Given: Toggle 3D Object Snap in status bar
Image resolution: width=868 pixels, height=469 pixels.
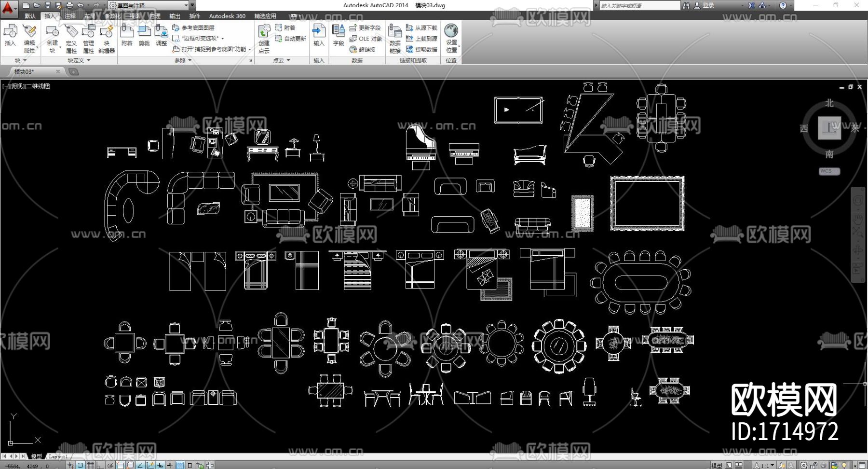Looking at the screenshot, I should tap(130, 465).
